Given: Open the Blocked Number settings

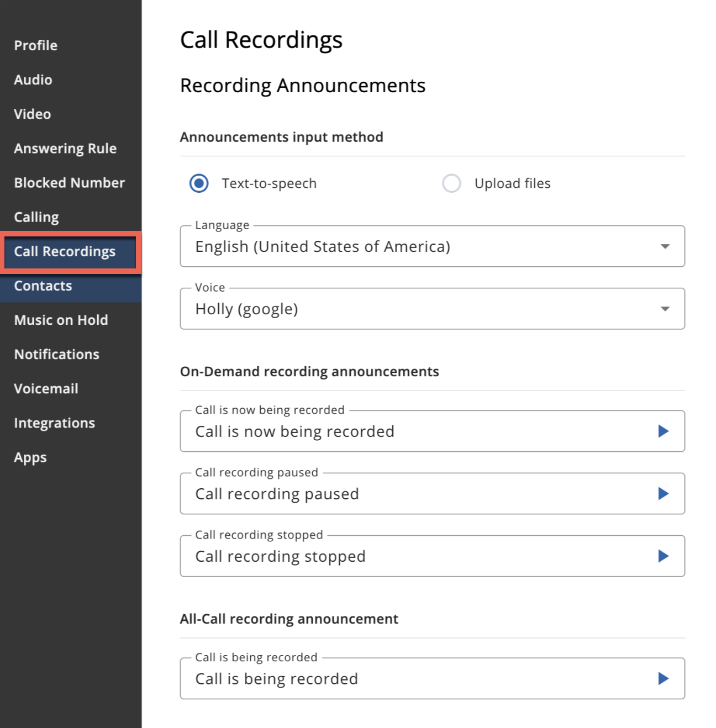Looking at the screenshot, I should coord(69,182).
